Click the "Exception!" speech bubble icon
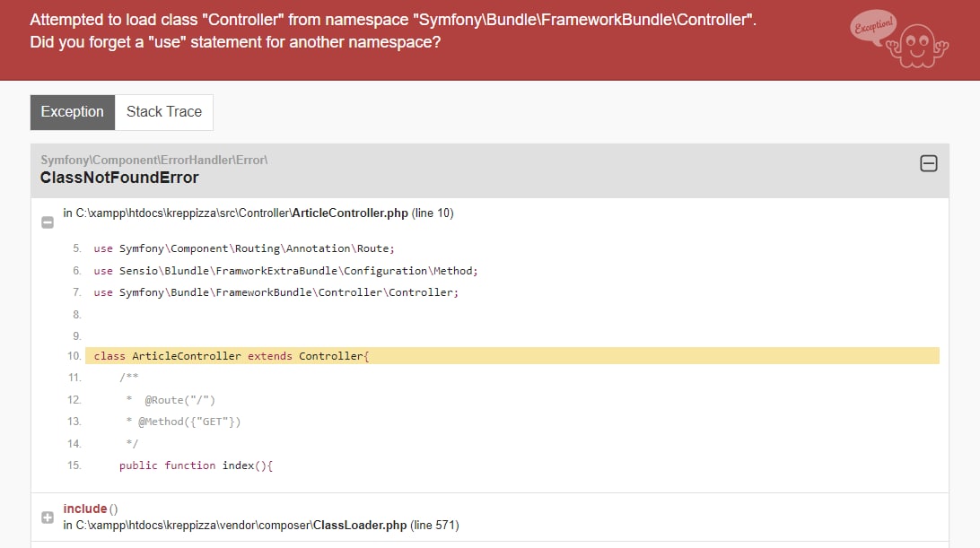Screen dimensions: 980x548 [873, 27]
